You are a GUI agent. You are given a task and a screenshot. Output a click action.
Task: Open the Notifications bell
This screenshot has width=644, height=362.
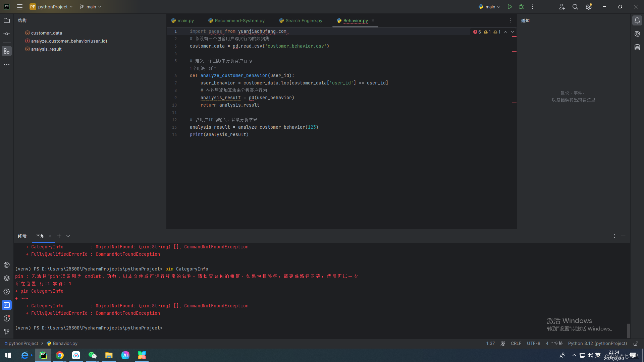tap(637, 20)
